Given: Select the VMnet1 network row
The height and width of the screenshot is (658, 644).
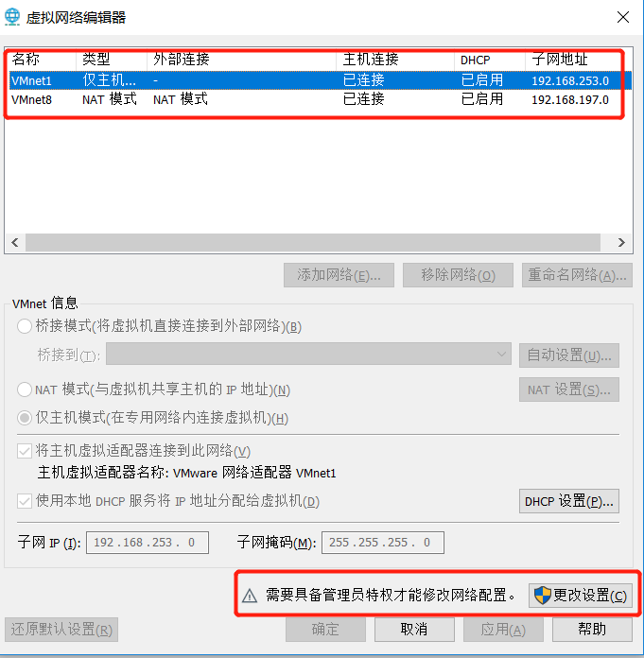Looking at the screenshot, I should tap(321, 80).
